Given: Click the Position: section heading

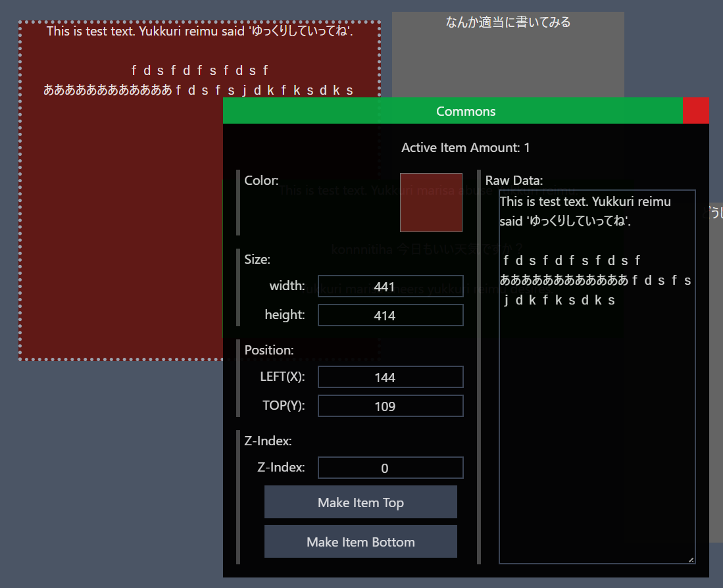Looking at the screenshot, I should [269, 350].
